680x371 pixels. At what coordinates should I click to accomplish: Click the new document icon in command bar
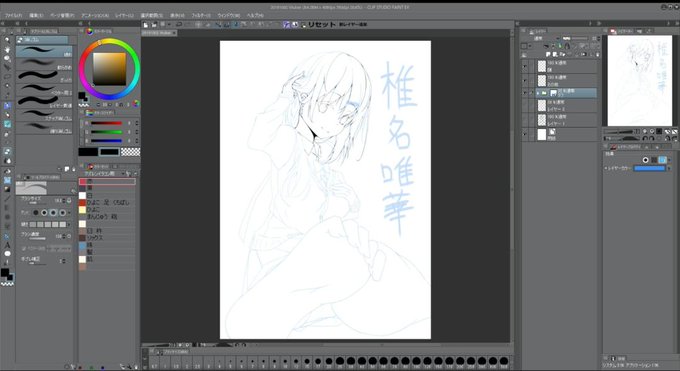pyautogui.click(x=146, y=25)
